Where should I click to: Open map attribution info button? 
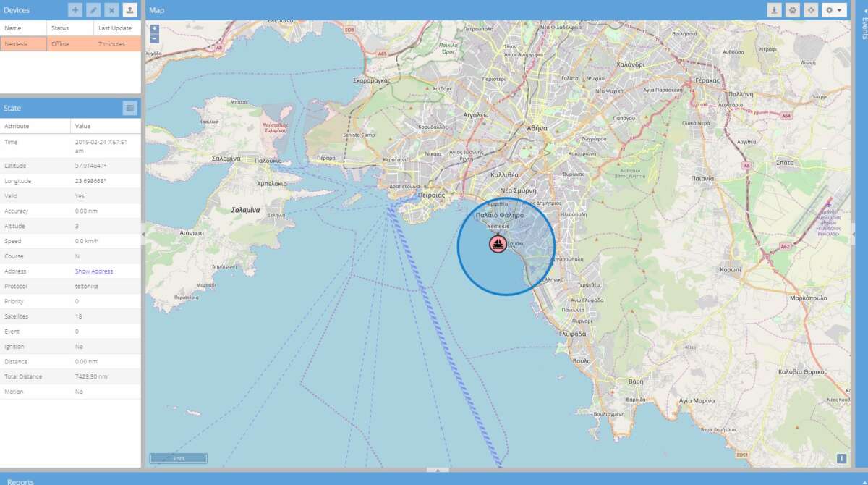point(841,458)
